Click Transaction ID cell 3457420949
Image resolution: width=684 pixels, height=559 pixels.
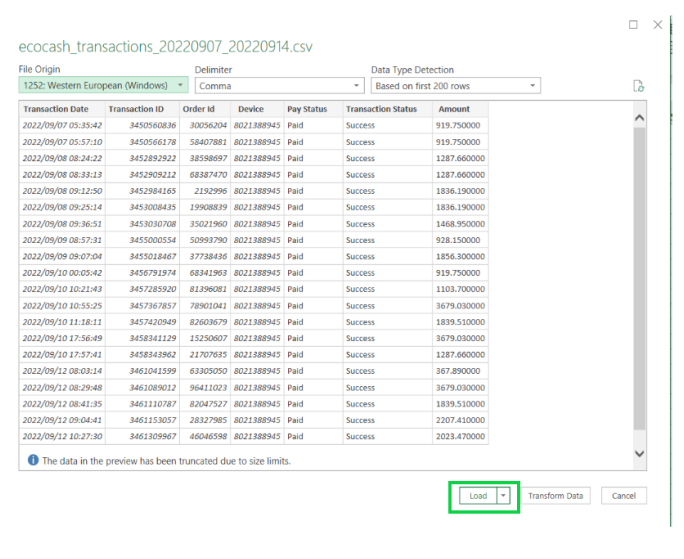pyautogui.click(x=142, y=322)
